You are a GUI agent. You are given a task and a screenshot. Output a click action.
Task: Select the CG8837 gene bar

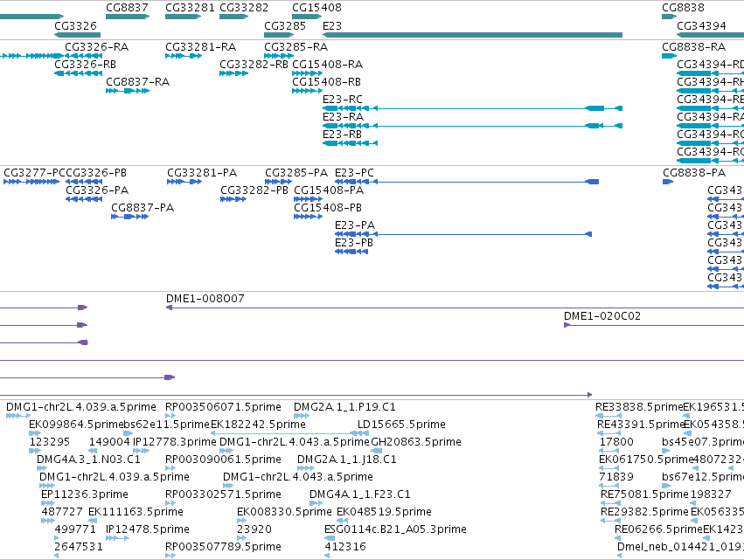coord(128,17)
